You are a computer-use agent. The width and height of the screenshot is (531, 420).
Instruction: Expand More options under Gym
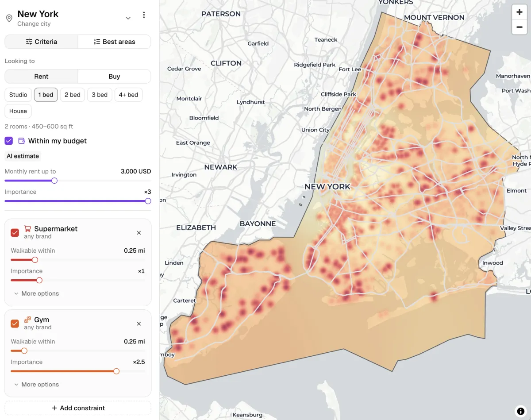pos(36,385)
